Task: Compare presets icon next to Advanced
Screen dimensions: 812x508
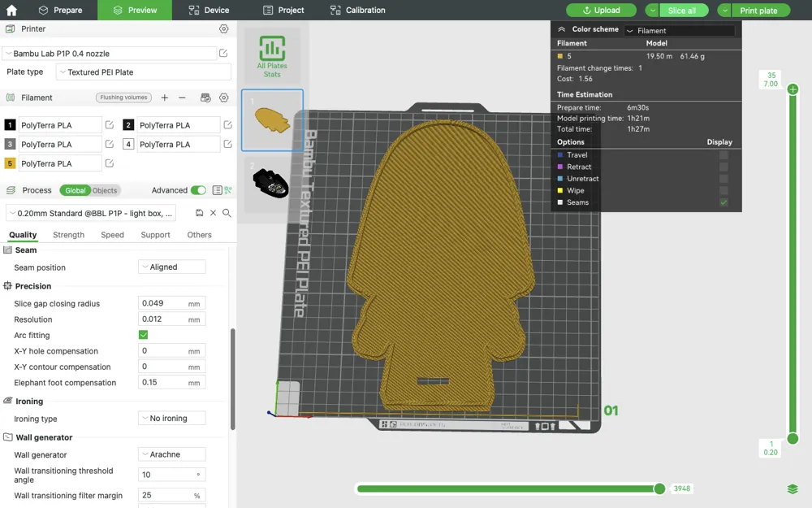Action: pyautogui.click(x=228, y=190)
